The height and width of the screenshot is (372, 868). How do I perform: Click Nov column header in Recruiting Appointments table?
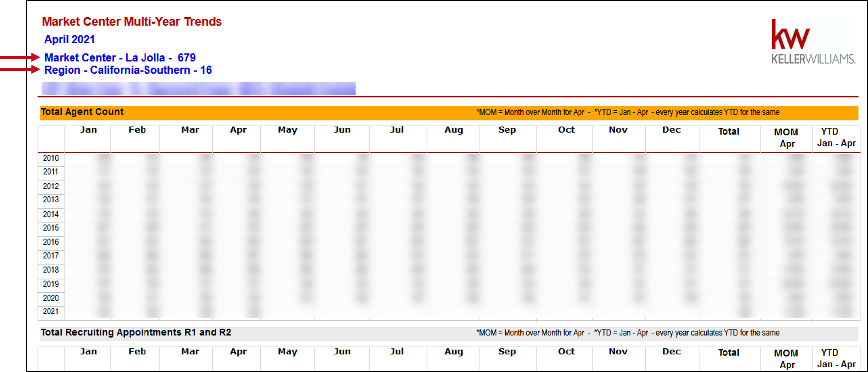pos(618,352)
